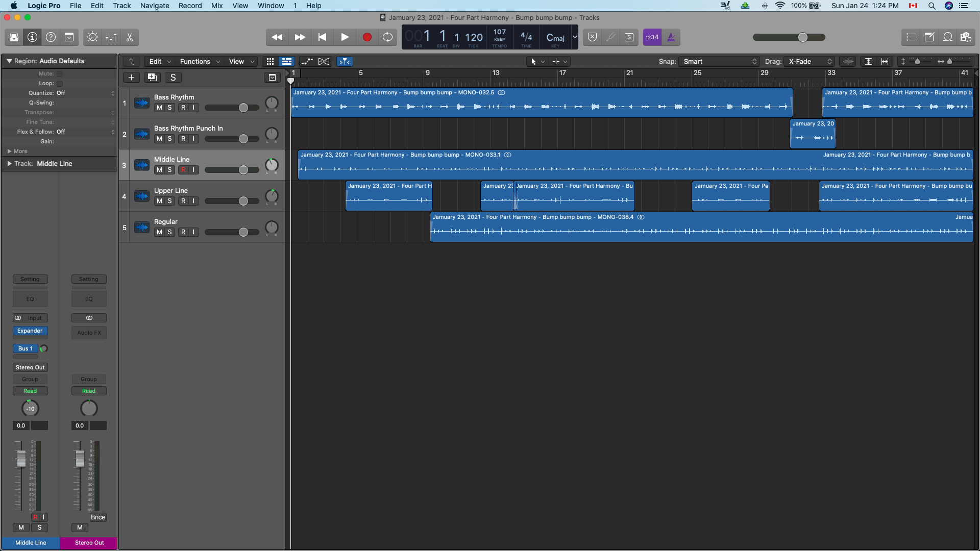
Task: Click the Rewind transport button
Action: click(x=277, y=37)
